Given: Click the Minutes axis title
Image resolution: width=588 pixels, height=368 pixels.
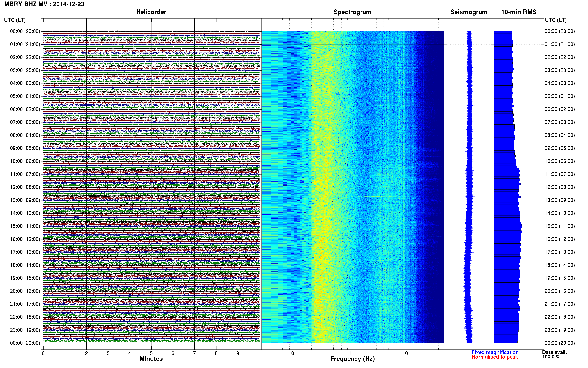Looking at the screenshot, I should point(151,359).
